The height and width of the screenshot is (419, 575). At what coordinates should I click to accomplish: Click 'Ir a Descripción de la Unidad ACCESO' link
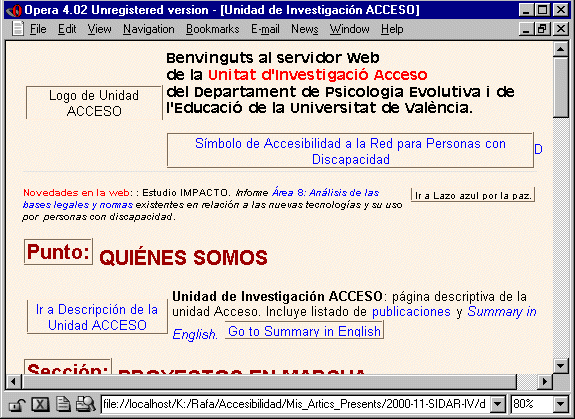click(x=97, y=317)
